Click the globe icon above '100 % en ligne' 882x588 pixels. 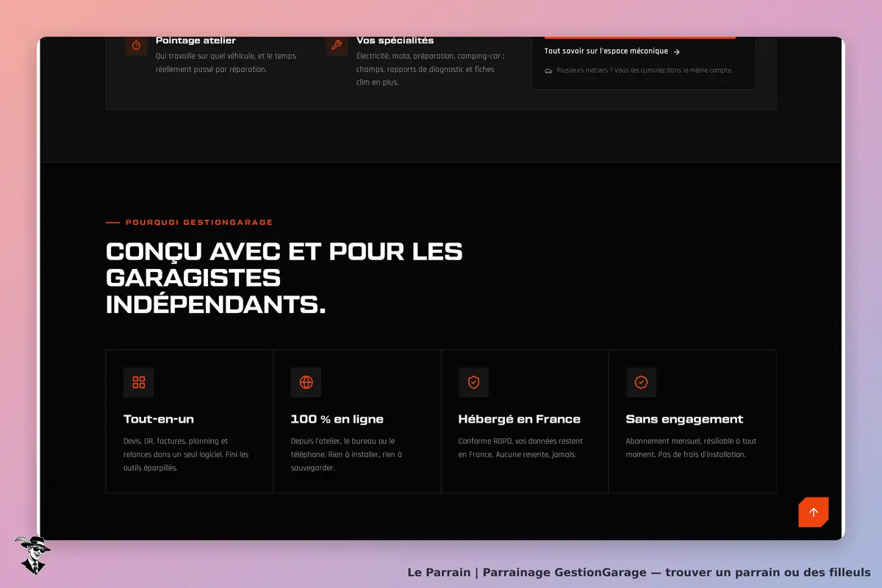306,382
